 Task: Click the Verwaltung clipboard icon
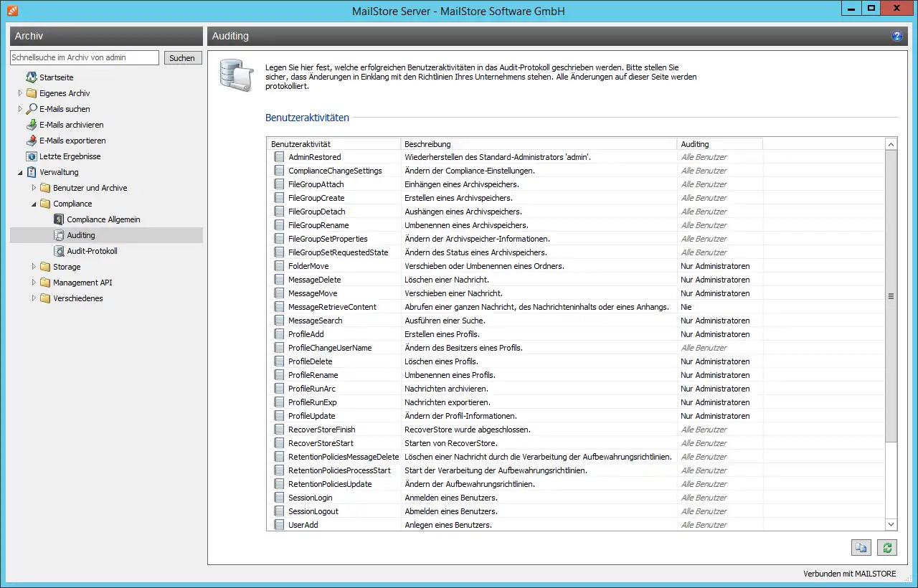[32, 172]
